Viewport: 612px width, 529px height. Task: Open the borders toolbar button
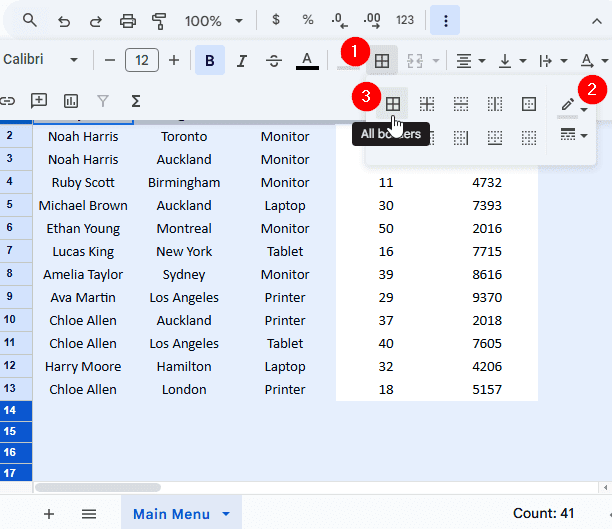pyautogui.click(x=382, y=61)
